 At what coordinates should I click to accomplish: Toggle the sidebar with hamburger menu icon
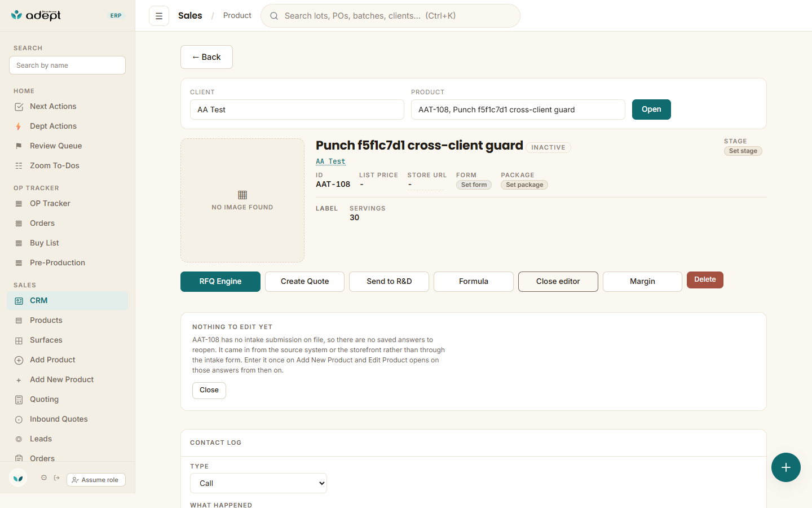click(x=159, y=16)
